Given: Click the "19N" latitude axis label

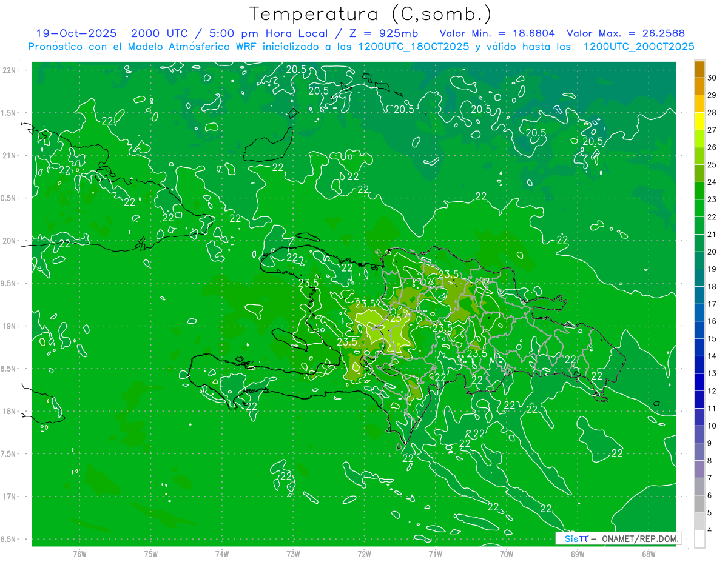Looking at the screenshot, I should tap(9, 326).
